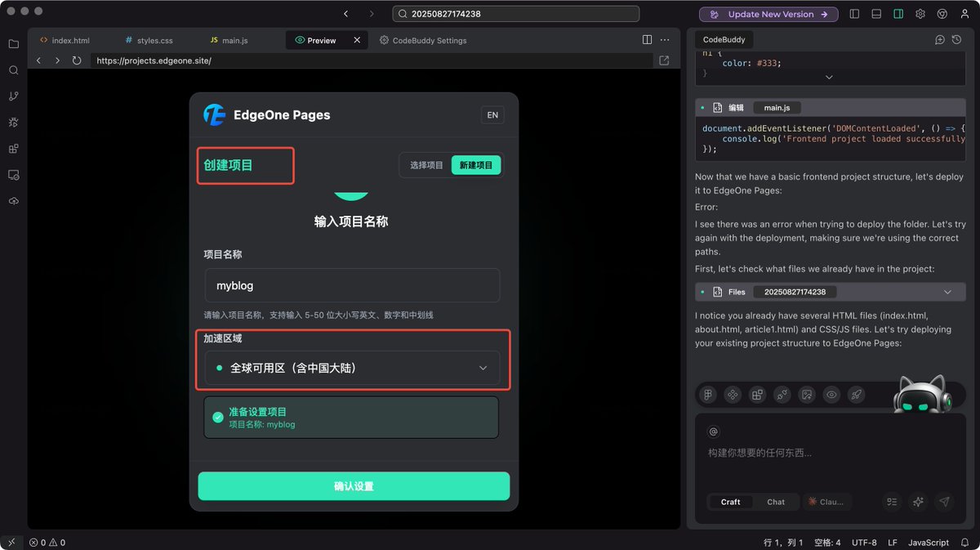This screenshot has height=550, width=980.
Task: Toggle the bottom panel layout icon
Action: [876, 14]
